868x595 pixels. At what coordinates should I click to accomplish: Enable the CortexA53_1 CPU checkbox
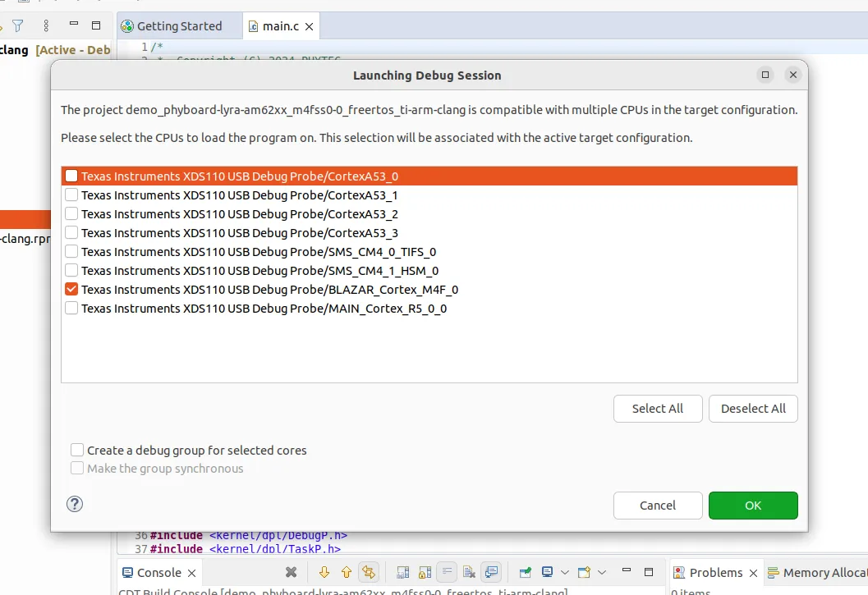(x=71, y=195)
